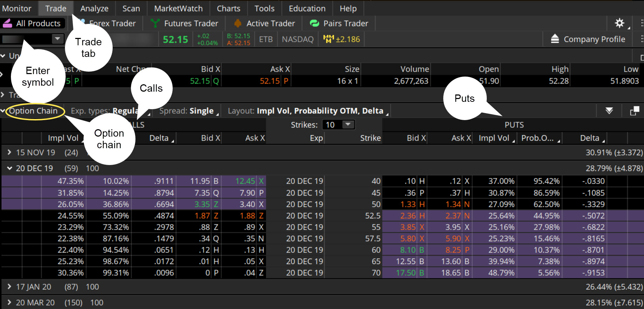Collapse the Option Chain section
The height and width of the screenshot is (309, 644).
click(x=3, y=111)
